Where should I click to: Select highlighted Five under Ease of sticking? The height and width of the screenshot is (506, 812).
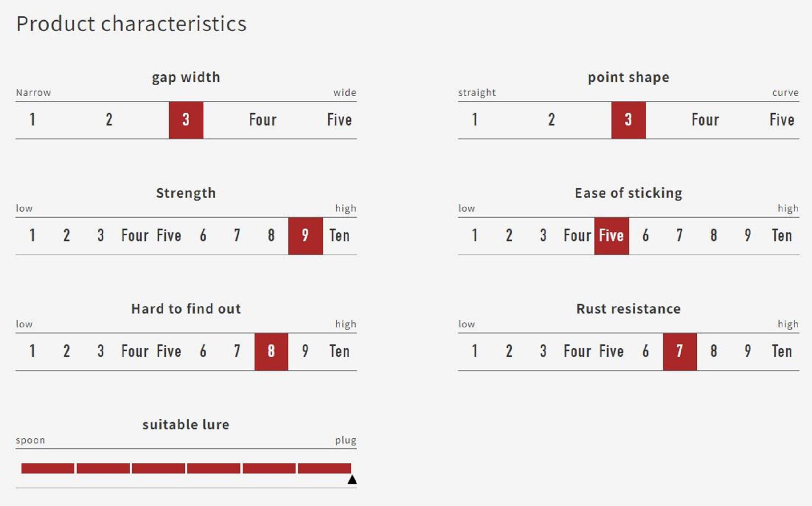pos(611,236)
